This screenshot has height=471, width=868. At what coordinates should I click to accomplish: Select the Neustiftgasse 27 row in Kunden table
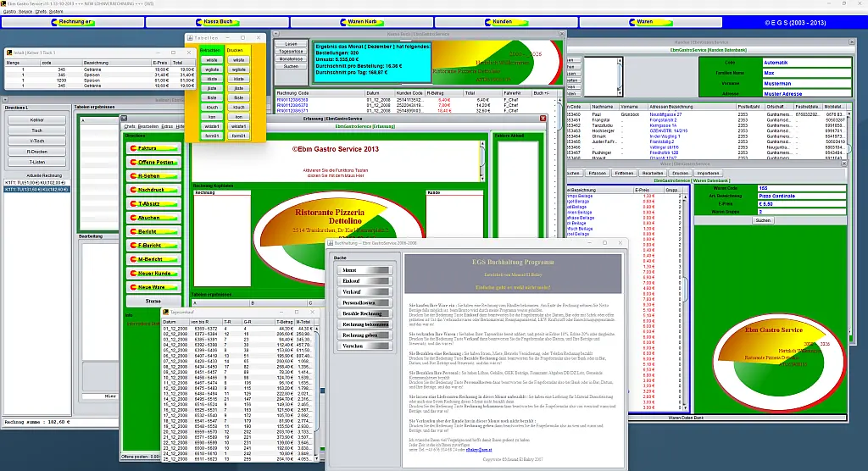click(x=707, y=114)
